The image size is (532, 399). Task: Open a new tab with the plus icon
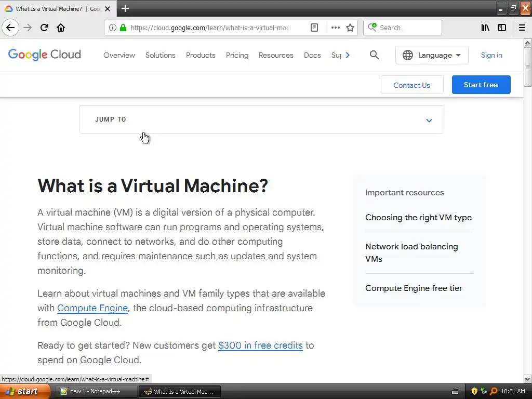[x=125, y=8]
